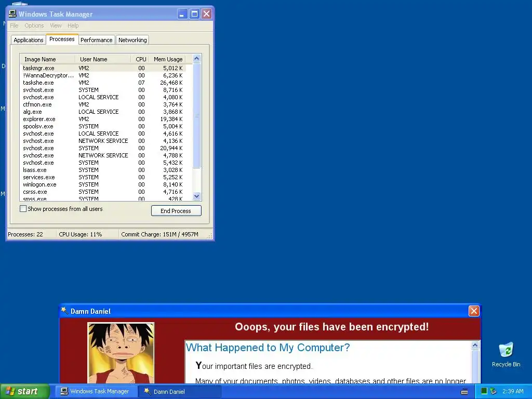Minimize the Windows Task Manager window

tap(182, 14)
